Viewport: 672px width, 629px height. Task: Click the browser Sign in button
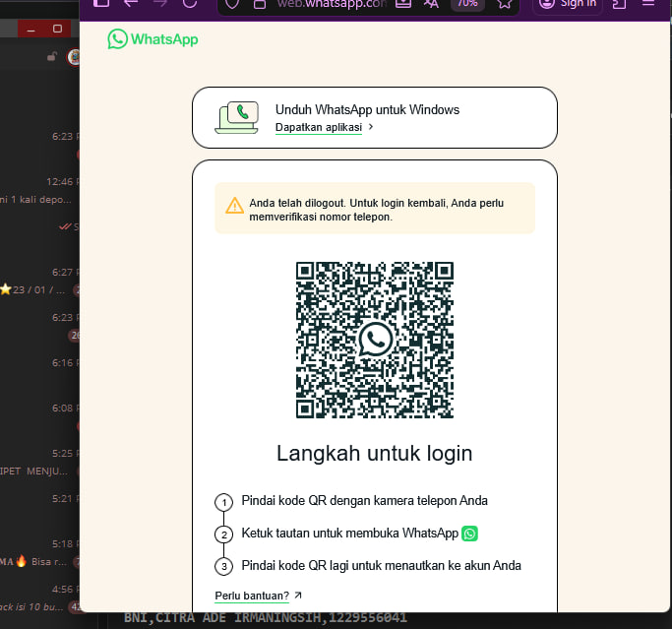tap(568, 4)
